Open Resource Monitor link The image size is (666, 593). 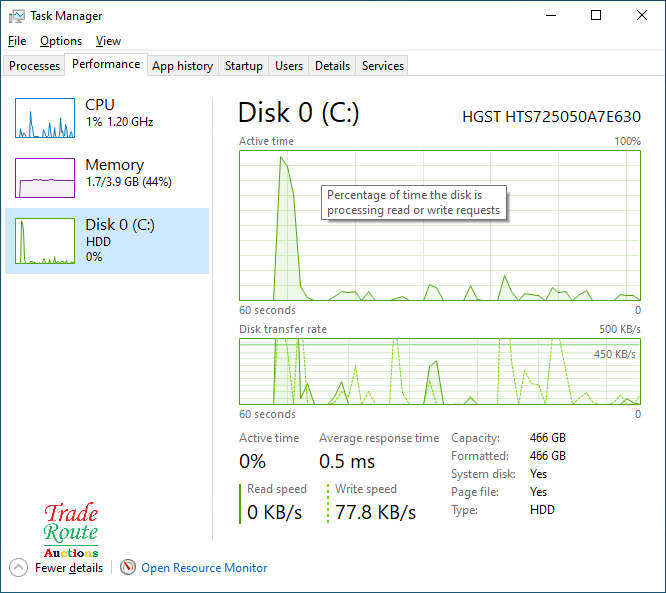pyautogui.click(x=204, y=568)
